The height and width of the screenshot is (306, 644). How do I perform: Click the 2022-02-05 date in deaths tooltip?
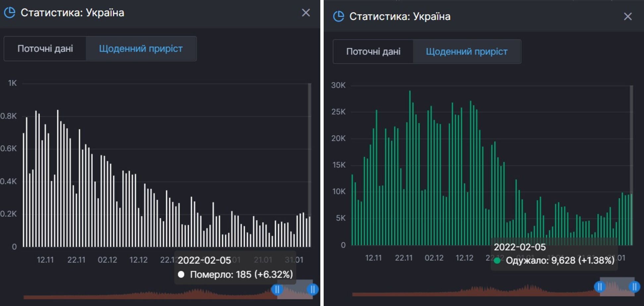pyautogui.click(x=204, y=260)
